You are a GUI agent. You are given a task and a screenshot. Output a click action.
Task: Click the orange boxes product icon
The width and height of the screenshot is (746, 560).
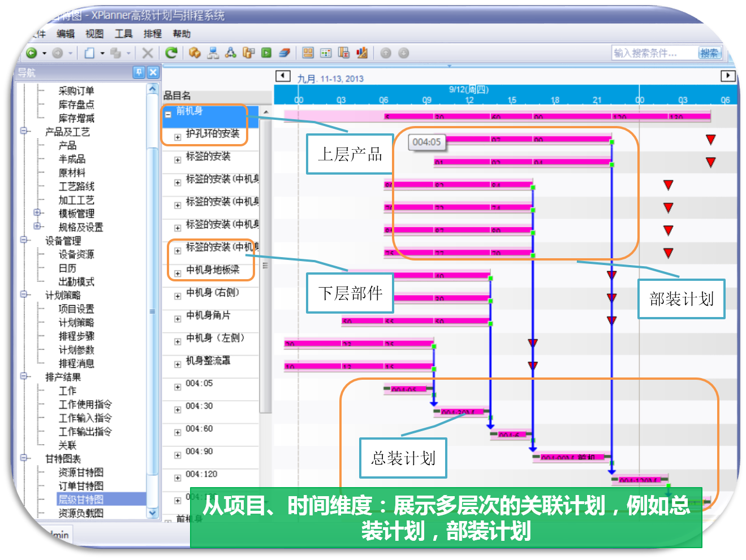(195, 53)
